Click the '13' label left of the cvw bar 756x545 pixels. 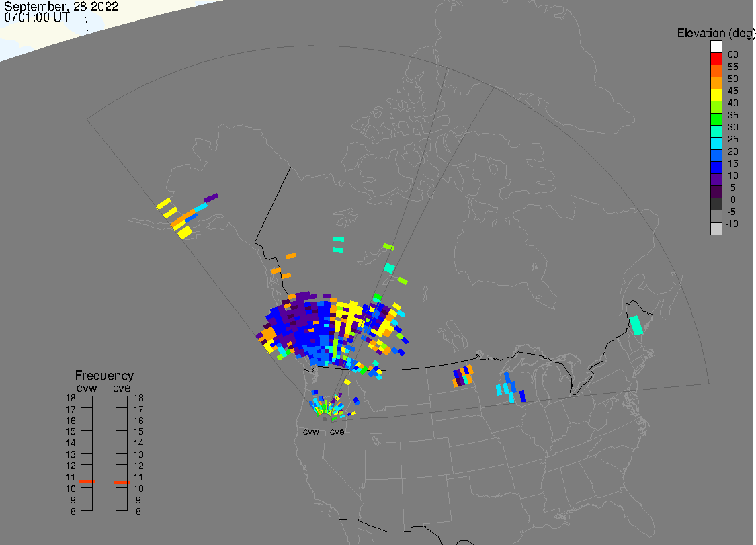point(71,454)
